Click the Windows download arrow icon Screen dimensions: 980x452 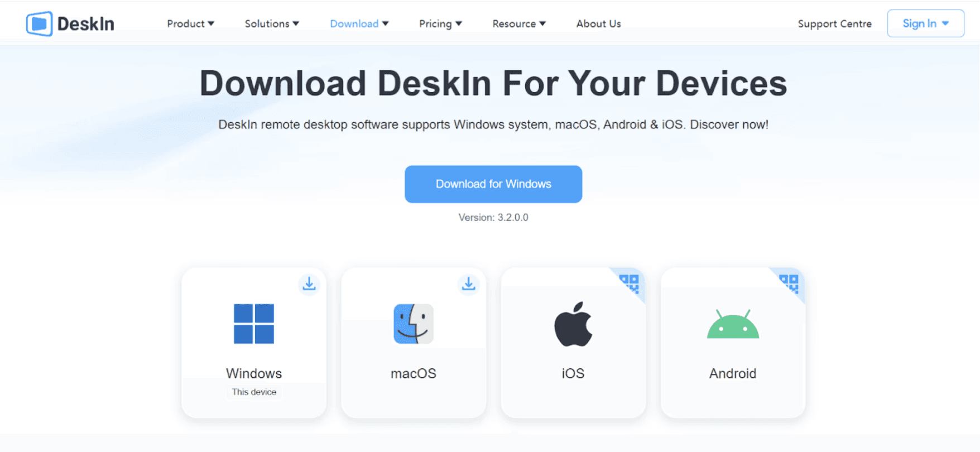309,284
